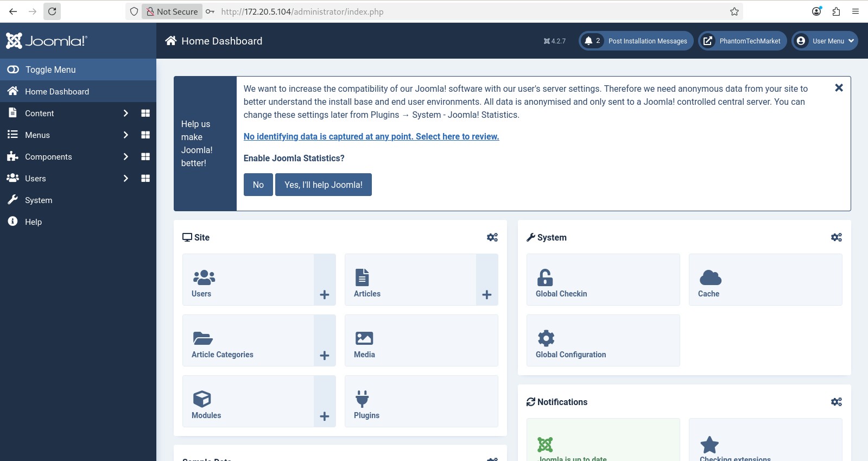Open the Users dashboard grid icon
The image size is (868, 461).
[x=145, y=178]
